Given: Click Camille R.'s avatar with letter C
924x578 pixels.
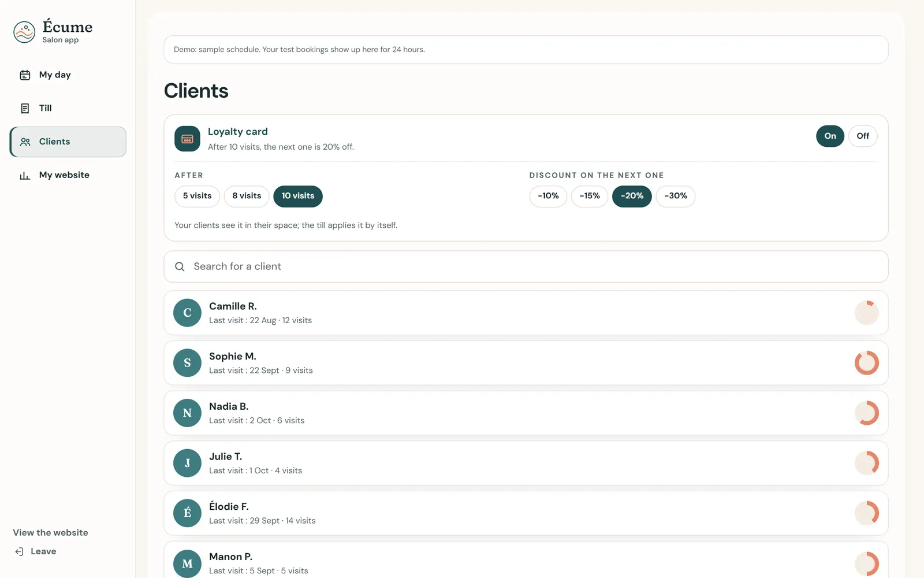Looking at the screenshot, I should point(187,313).
